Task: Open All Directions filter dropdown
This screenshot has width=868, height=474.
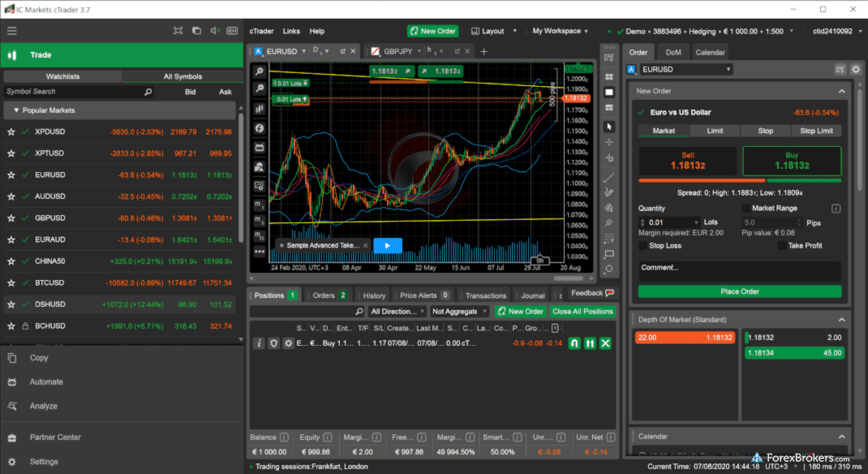Action: (x=397, y=312)
